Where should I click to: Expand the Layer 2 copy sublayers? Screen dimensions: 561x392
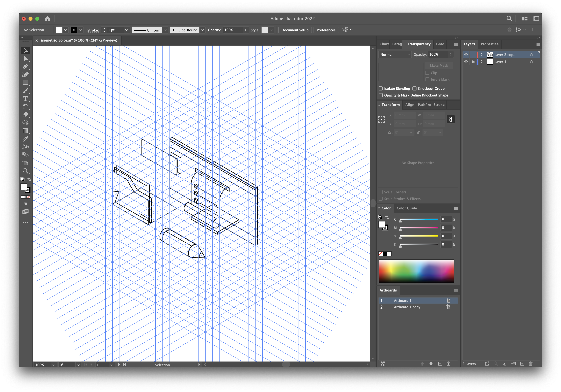point(482,54)
